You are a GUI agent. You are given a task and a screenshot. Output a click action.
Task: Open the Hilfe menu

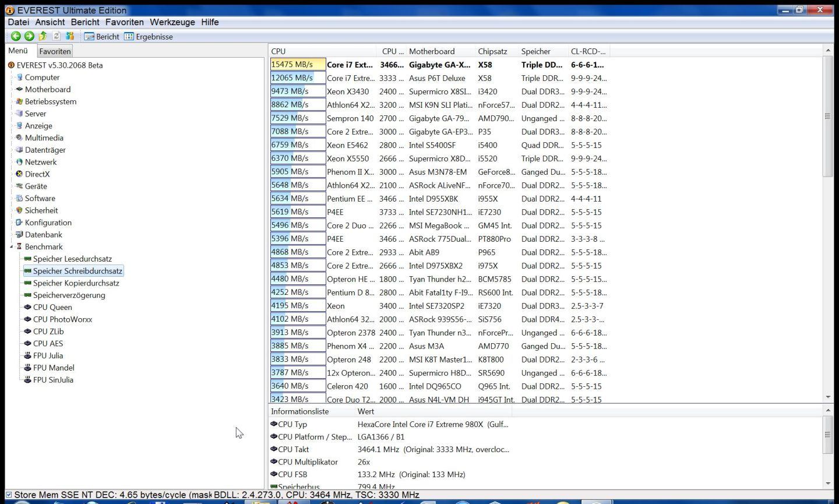(210, 22)
